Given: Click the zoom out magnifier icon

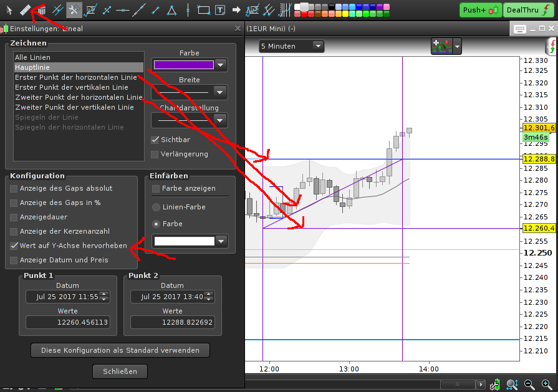Looking at the screenshot, I should [529, 384].
